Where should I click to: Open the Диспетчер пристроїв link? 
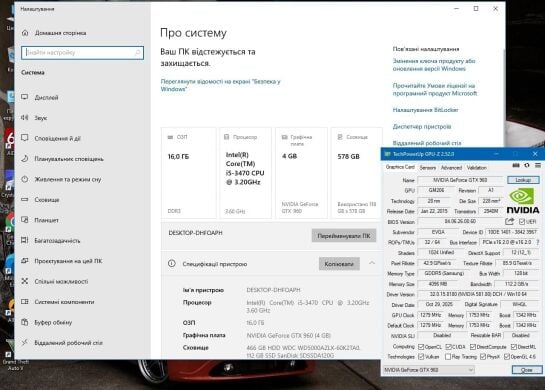coord(422,127)
